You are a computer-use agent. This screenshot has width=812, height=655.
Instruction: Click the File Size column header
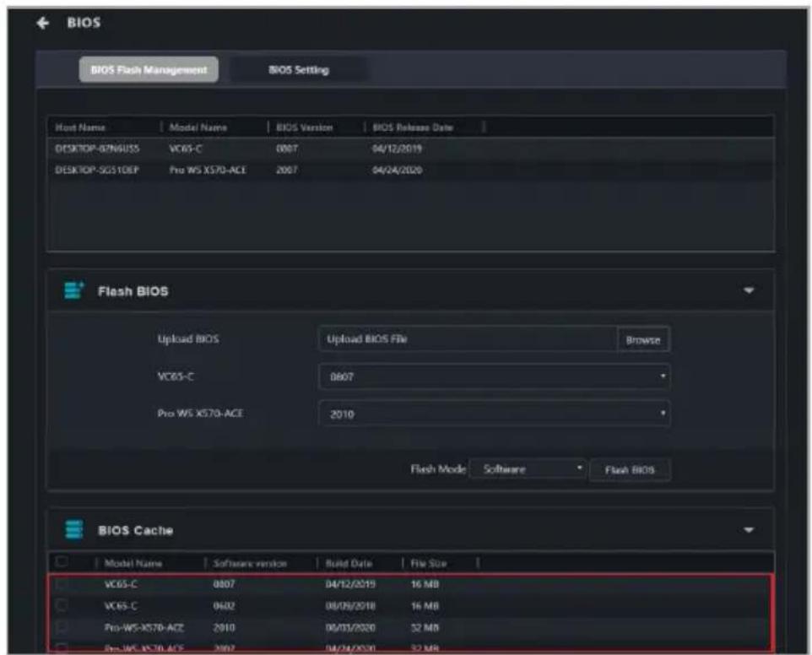tap(428, 563)
